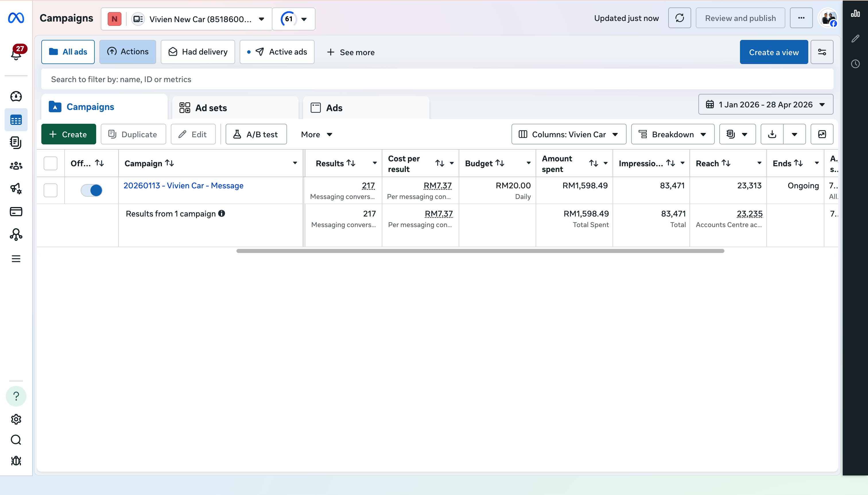Open view filter settings sliders icon
868x495 pixels.
click(822, 52)
